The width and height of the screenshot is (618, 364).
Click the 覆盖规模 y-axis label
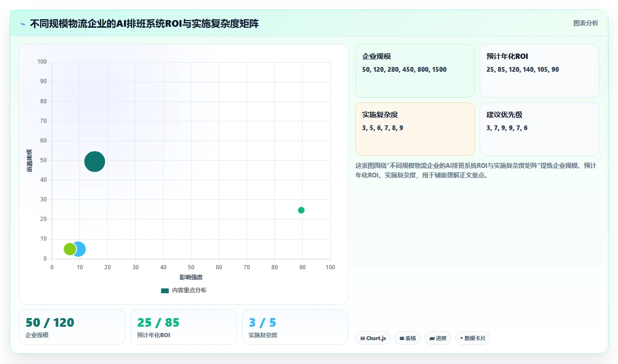pos(30,161)
